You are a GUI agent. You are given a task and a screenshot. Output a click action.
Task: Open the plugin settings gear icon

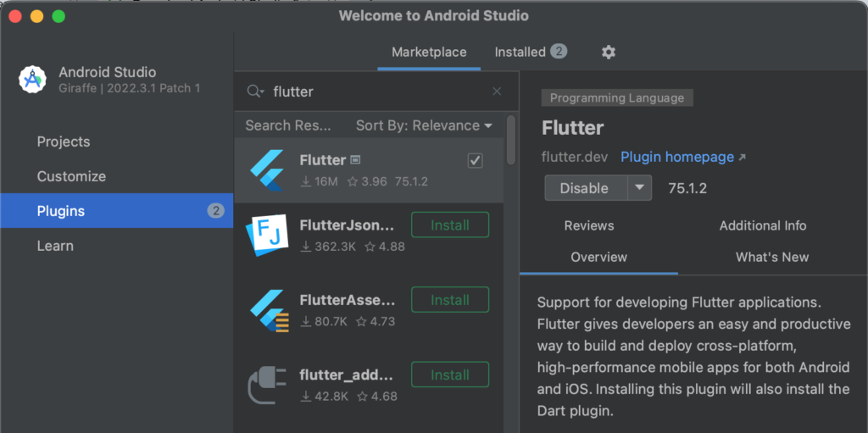click(x=609, y=52)
